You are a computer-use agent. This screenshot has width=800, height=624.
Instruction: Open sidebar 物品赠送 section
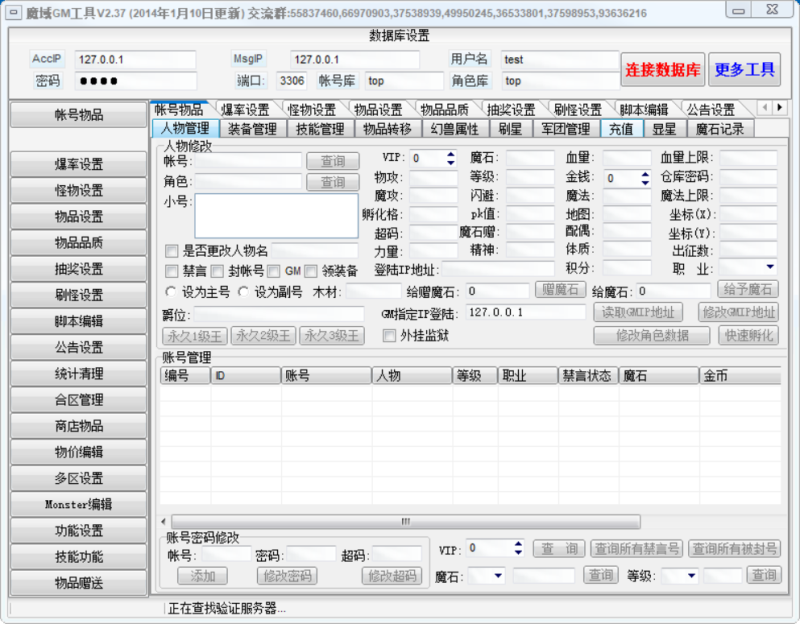click(79, 583)
